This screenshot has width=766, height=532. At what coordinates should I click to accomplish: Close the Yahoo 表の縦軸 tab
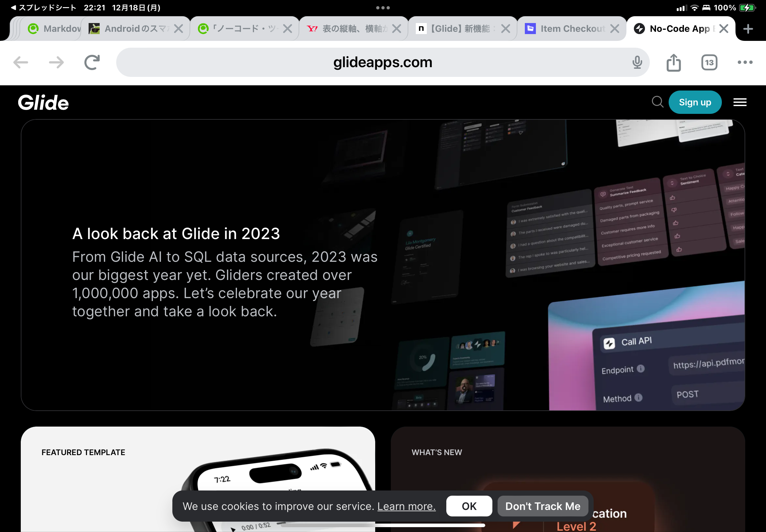(397, 29)
